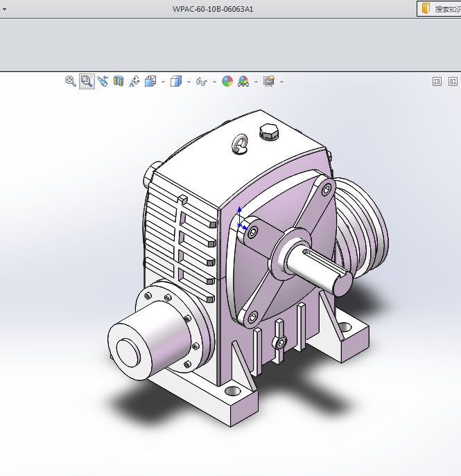Select the hex plug on gearbox top
This screenshot has width=461, height=476.
[x=269, y=132]
